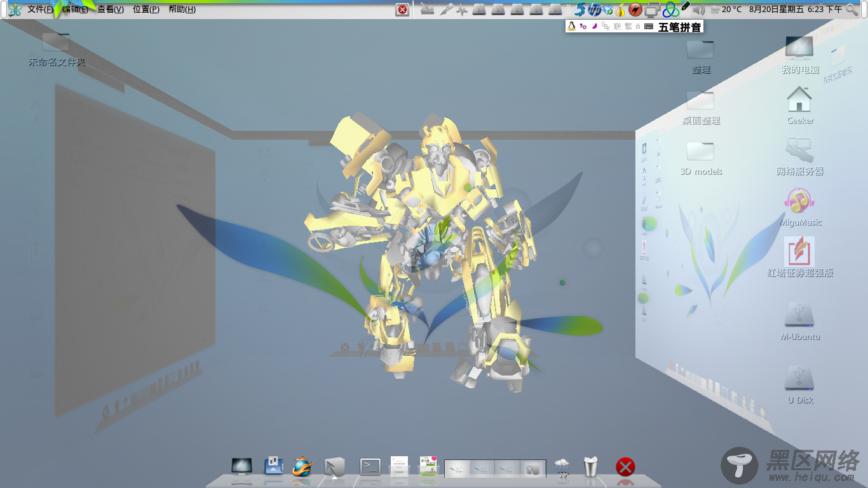
Task: Open the 整理 folder on desktop
Action: 701,57
